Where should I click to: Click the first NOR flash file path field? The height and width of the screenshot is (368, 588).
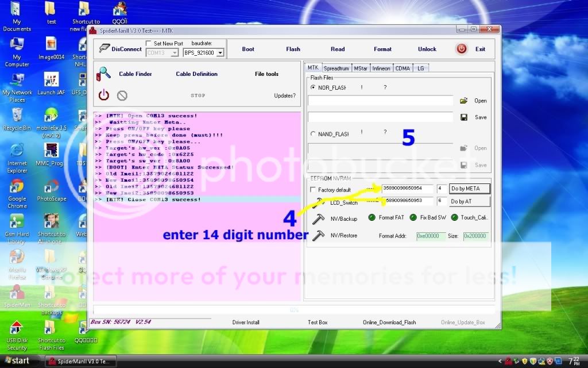tap(380, 100)
